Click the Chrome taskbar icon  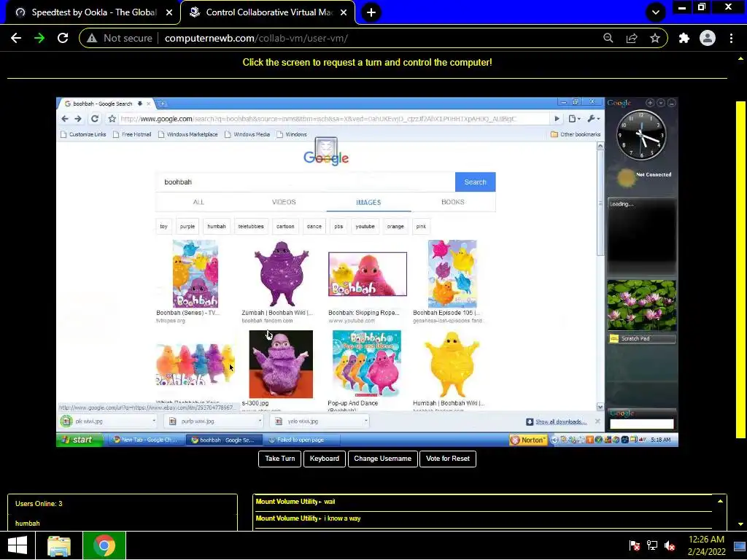pos(104,545)
